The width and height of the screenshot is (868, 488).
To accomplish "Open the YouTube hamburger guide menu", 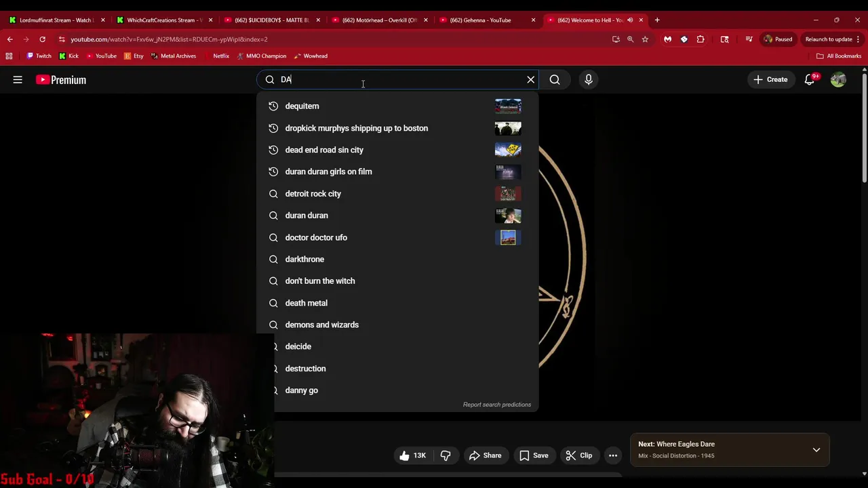I will tap(18, 80).
